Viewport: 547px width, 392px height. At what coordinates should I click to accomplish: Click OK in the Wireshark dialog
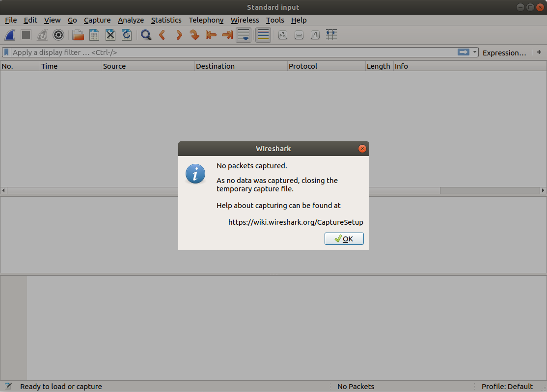click(x=344, y=239)
